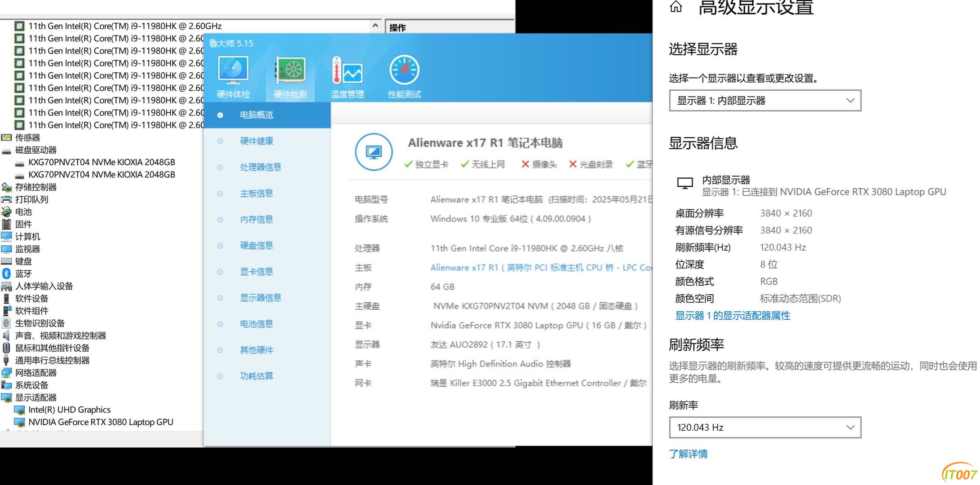Screen dimensions: 980x485
Task: Click the 传感器 sensor icon
Action: point(6,137)
